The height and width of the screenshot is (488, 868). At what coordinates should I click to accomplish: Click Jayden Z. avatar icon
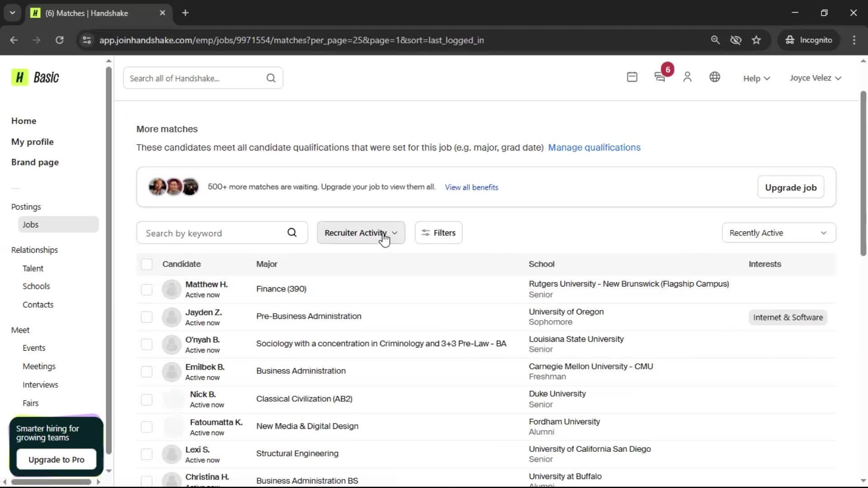[x=172, y=317]
